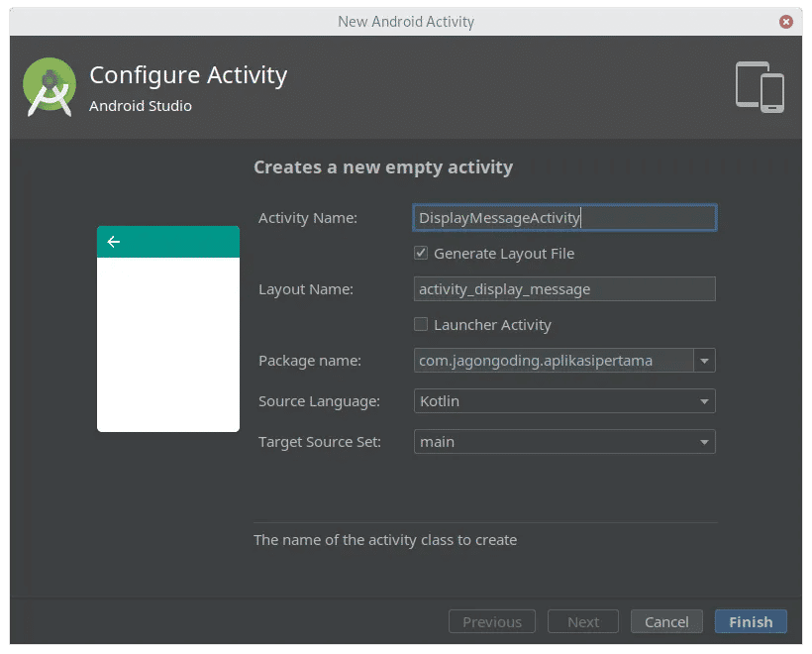Click the disabled Previous button
The width and height of the screenshot is (812, 654).
pos(492,621)
